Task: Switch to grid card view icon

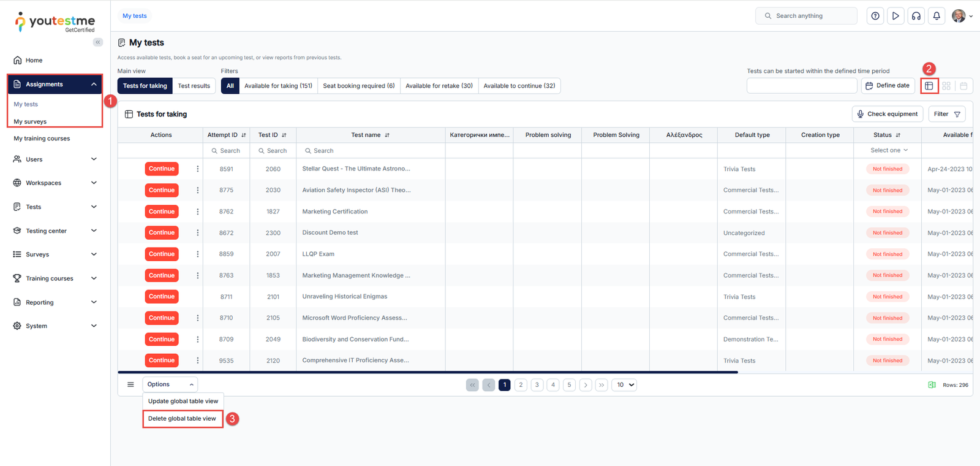Action: point(946,86)
